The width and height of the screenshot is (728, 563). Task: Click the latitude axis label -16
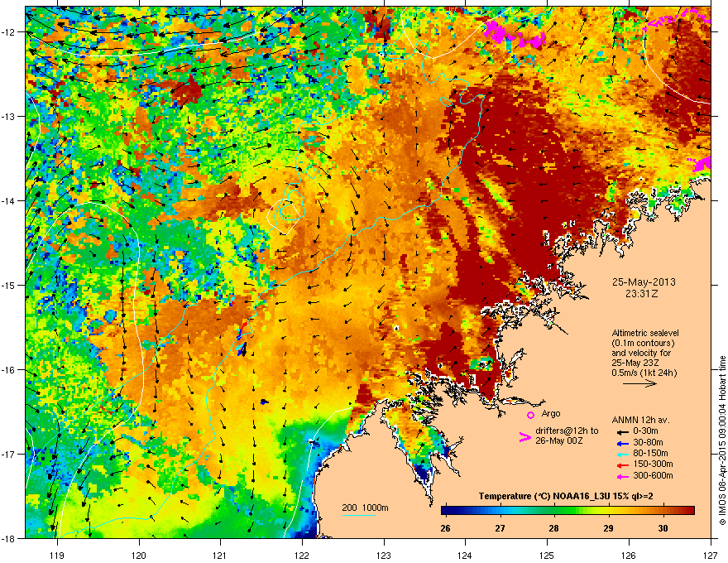pyautogui.click(x=8, y=370)
